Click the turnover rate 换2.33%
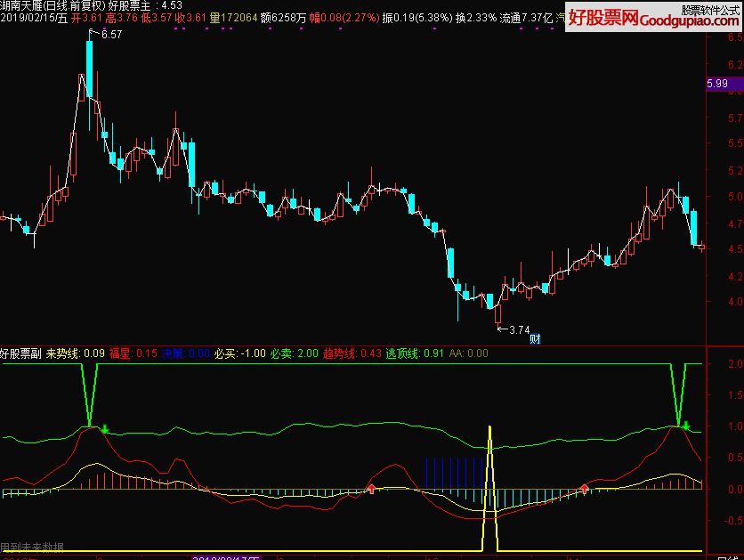Viewport: 744px width, 560px height. [x=476, y=19]
